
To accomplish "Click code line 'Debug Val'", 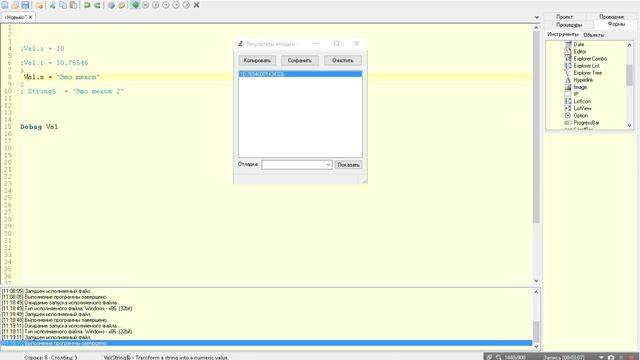I will click(x=39, y=127).
